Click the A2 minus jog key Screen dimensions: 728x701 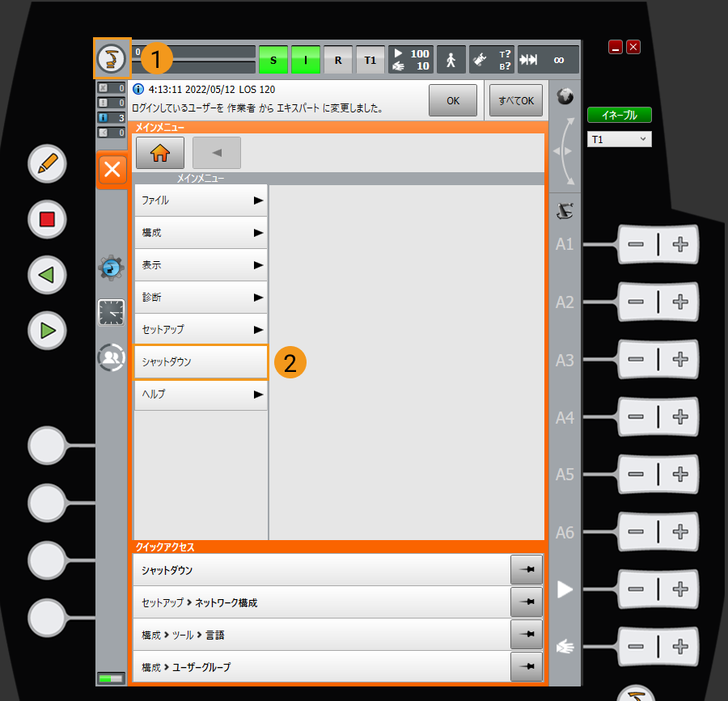pyautogui.click(x=636, y=302)
